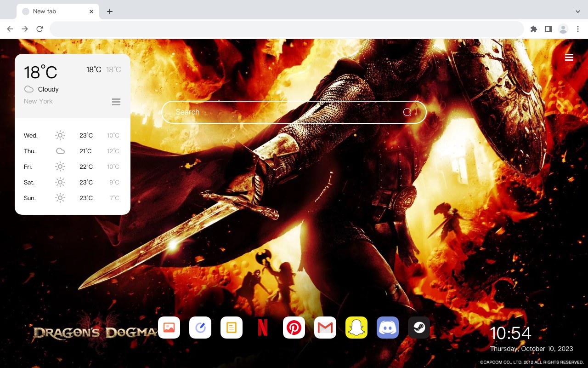This screenshot has height=368, width=588.
Task: Click the New York location label
Action: 38,101
